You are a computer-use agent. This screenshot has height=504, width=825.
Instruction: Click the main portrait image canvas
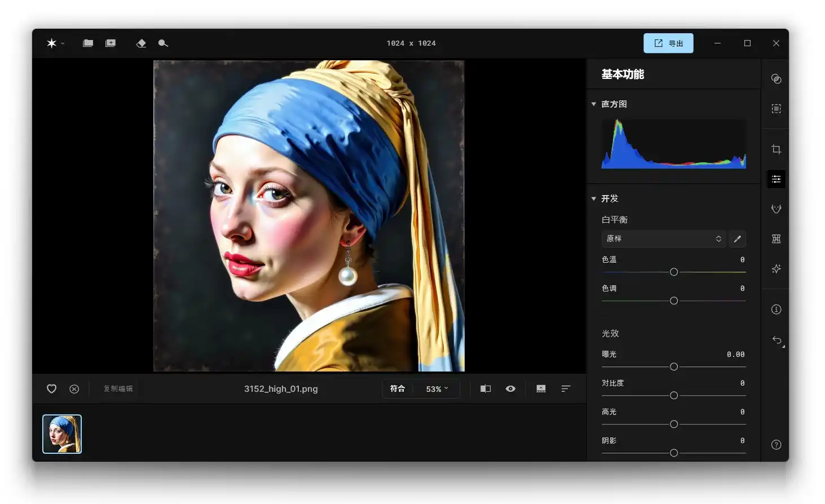[309, 216]
